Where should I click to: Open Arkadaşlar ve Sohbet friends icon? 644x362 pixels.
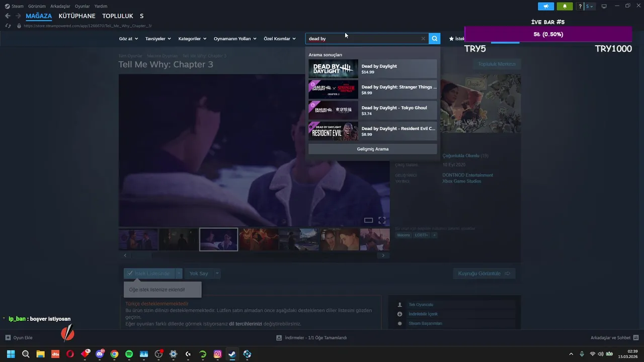point(636,337)
